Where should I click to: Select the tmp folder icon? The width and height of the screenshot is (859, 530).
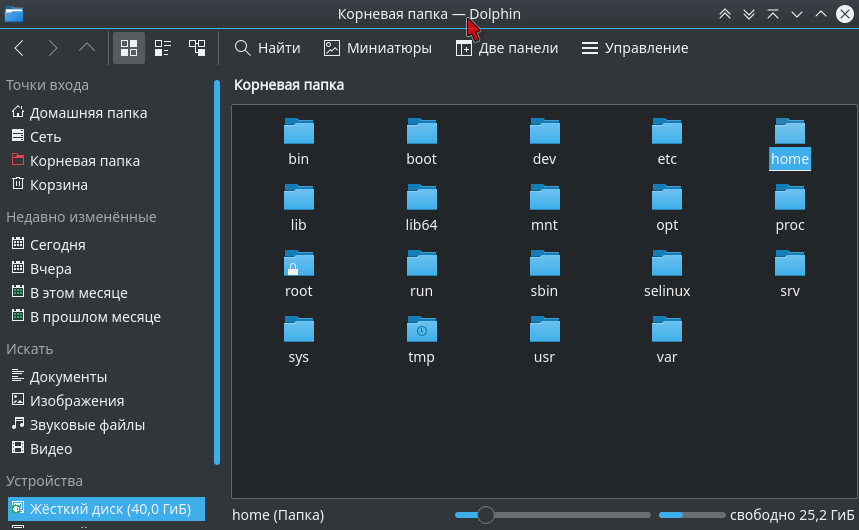tap(421, 329)
